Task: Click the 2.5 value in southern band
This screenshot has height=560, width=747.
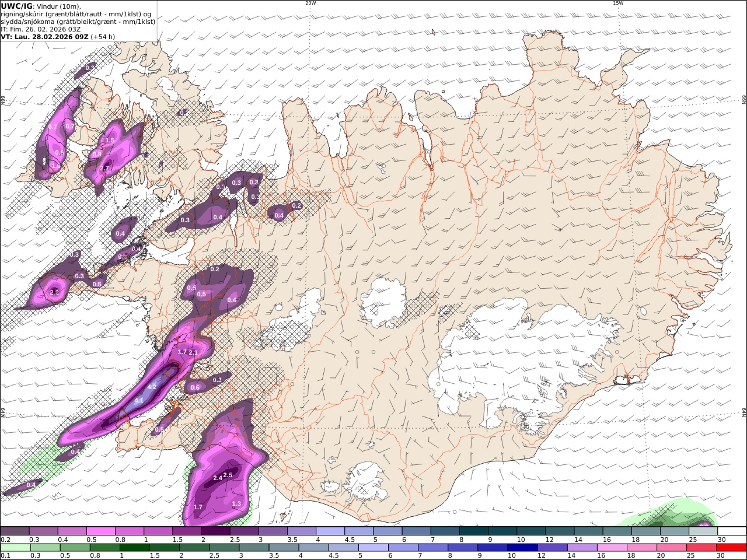Action: coord(228,475)
